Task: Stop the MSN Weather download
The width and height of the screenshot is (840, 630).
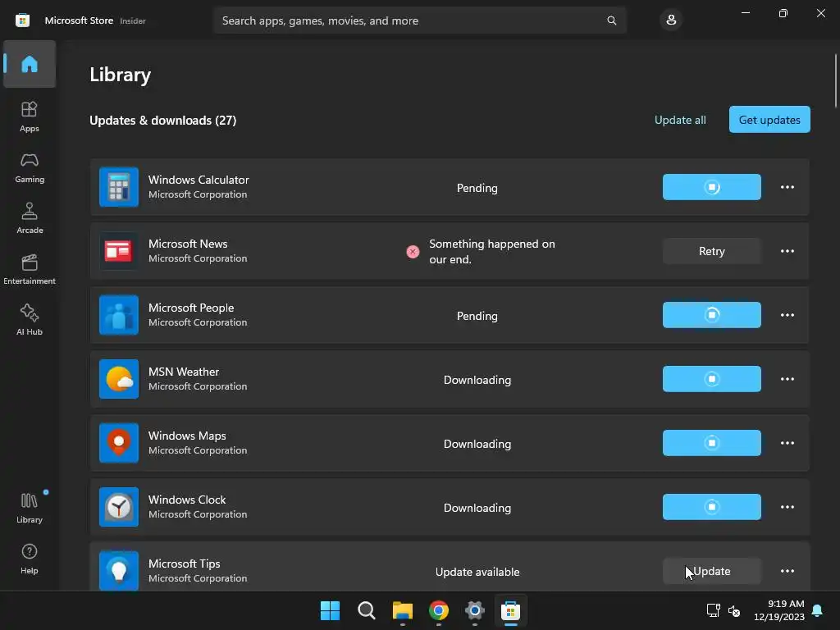Action: click(x=711, y=379)
